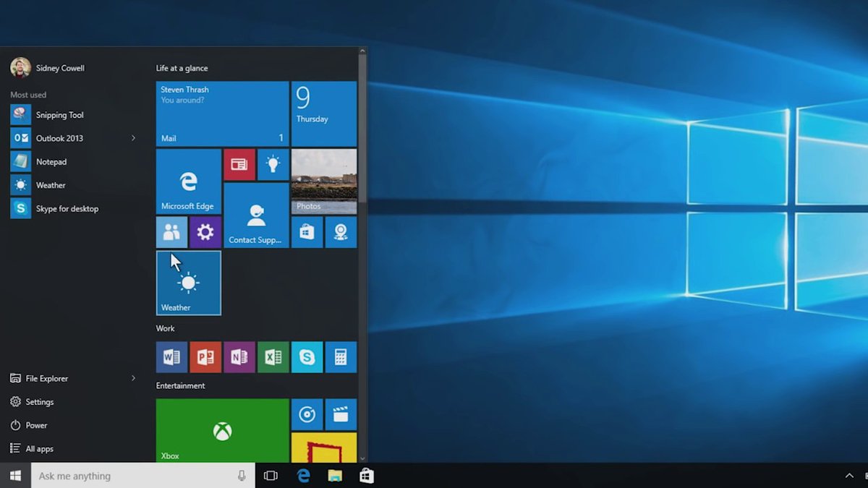Open the Xbox tile under Entertainment
Image resolution: width=868 pixels, height=488 pixels.
point(221,430)
